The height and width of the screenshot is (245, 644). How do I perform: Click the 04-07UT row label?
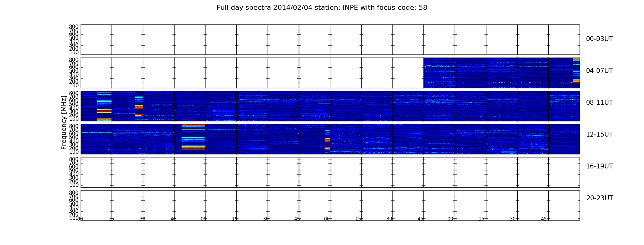[599, 71]
